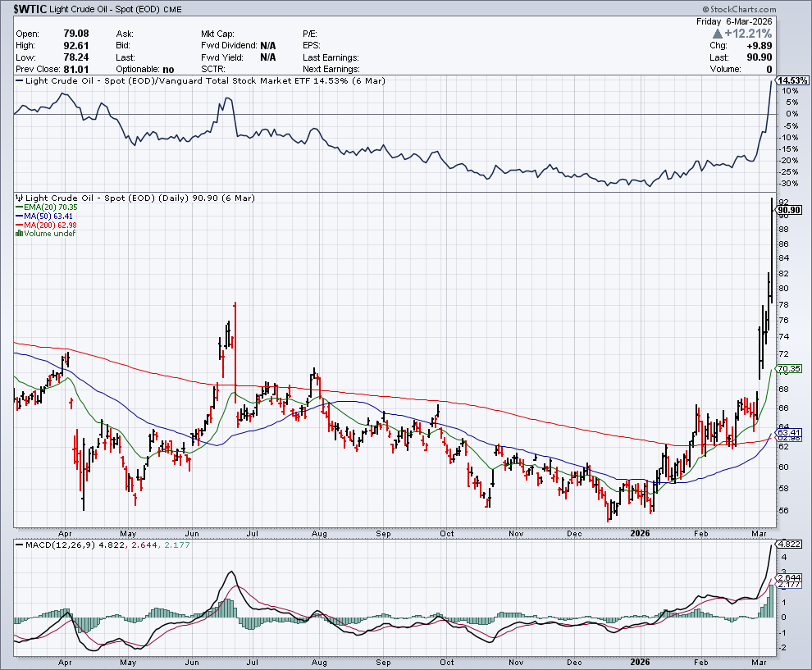This screenshot has height=670, width=812.
Task: Click the 90.90 last price tag
Action: [x=787, y=210]
